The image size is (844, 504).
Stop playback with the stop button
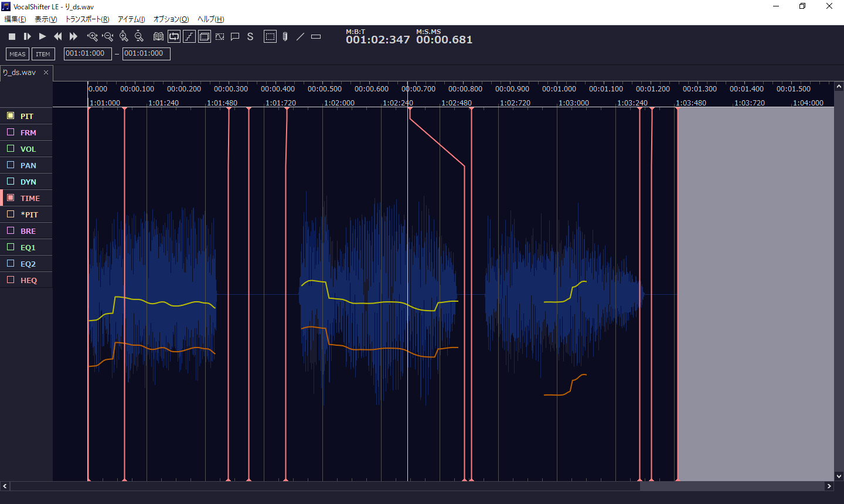(x=12, y=36)
